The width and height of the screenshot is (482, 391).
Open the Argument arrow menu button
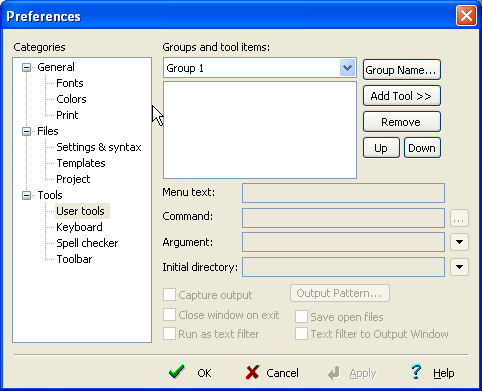(x=459, y=242)
